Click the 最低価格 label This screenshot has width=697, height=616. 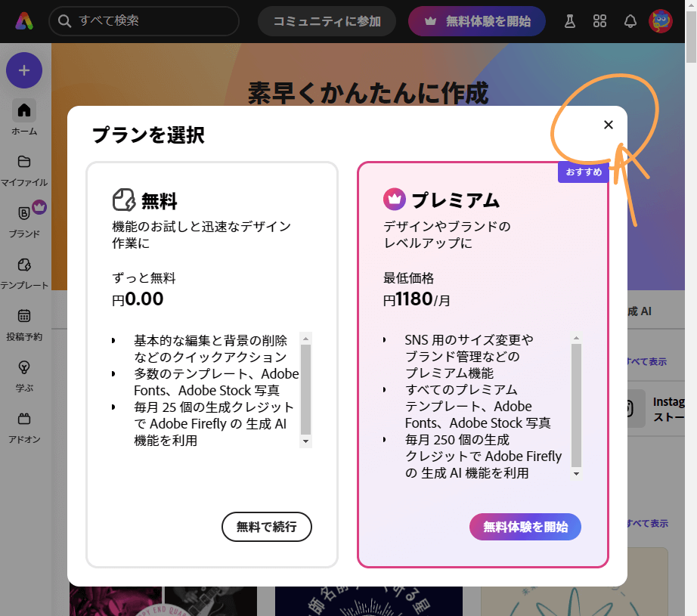[408, 278]
